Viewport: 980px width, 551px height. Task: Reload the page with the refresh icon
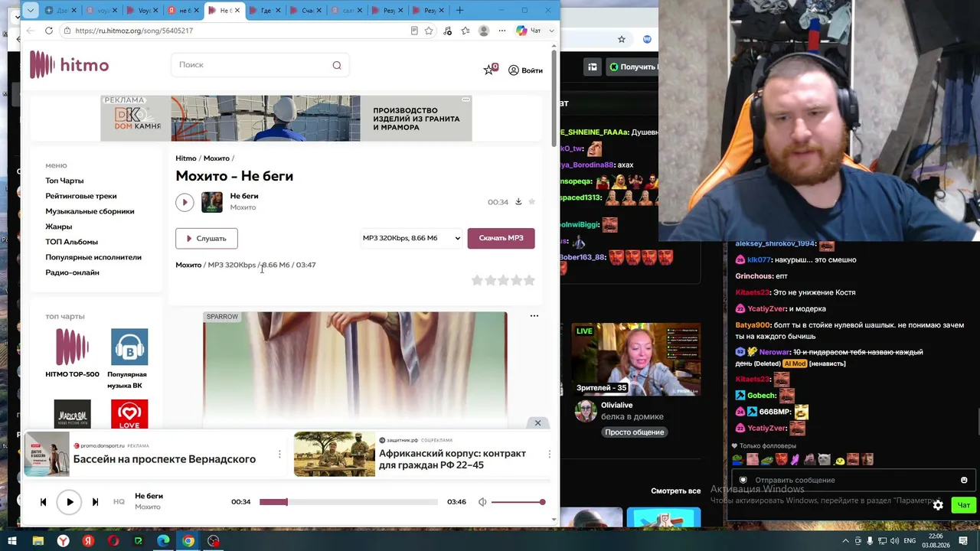click(49, 31)
